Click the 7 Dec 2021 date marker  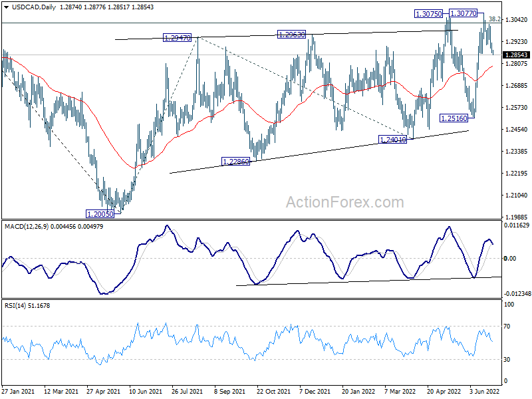click(x=315, y=391)
